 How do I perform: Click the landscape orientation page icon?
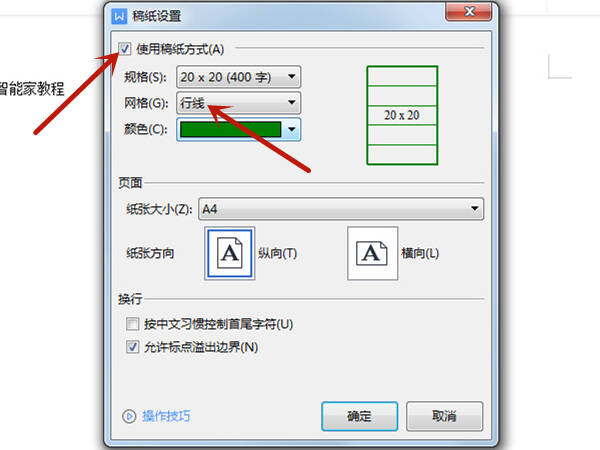point(372,253)
